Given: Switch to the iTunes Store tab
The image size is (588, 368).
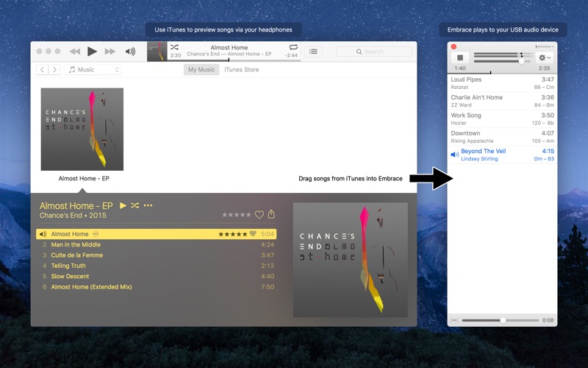Looking at the screenshot, I should pyautogui.click(x=242, y=69).
